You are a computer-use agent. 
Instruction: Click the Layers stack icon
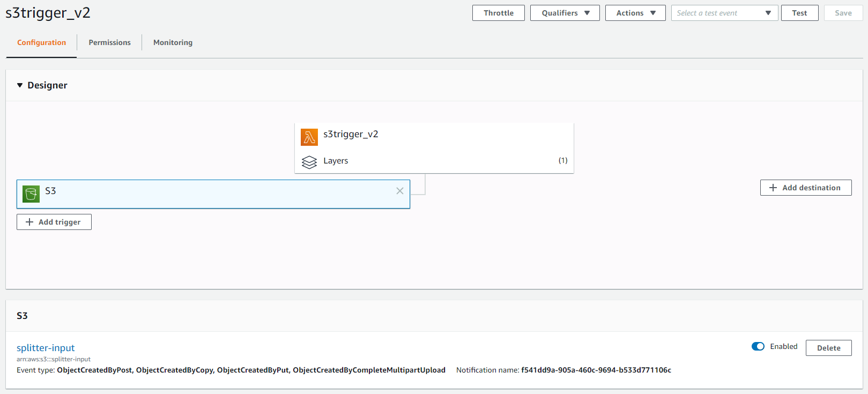(309, 162)
